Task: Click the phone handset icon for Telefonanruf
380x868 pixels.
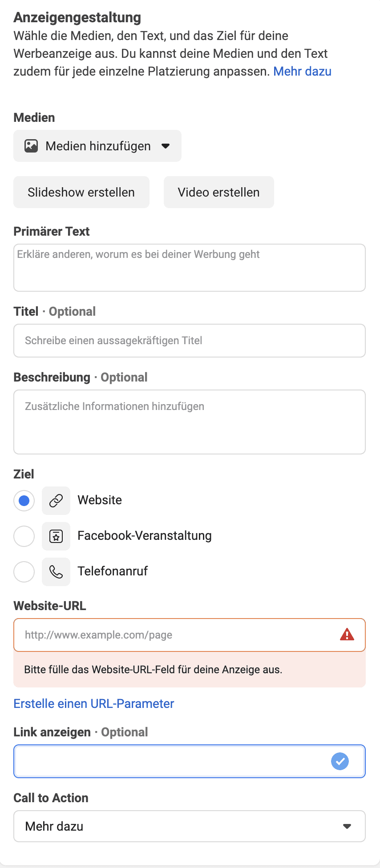Action: tap(56, 572)
